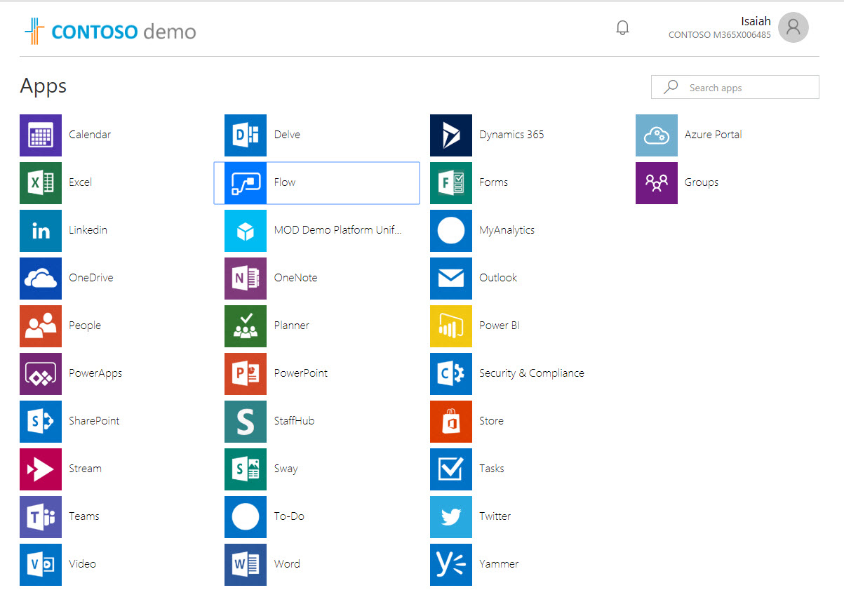Select the OneDrive label link
Viewport: 844px width, 616px height.
click(91, 278)
